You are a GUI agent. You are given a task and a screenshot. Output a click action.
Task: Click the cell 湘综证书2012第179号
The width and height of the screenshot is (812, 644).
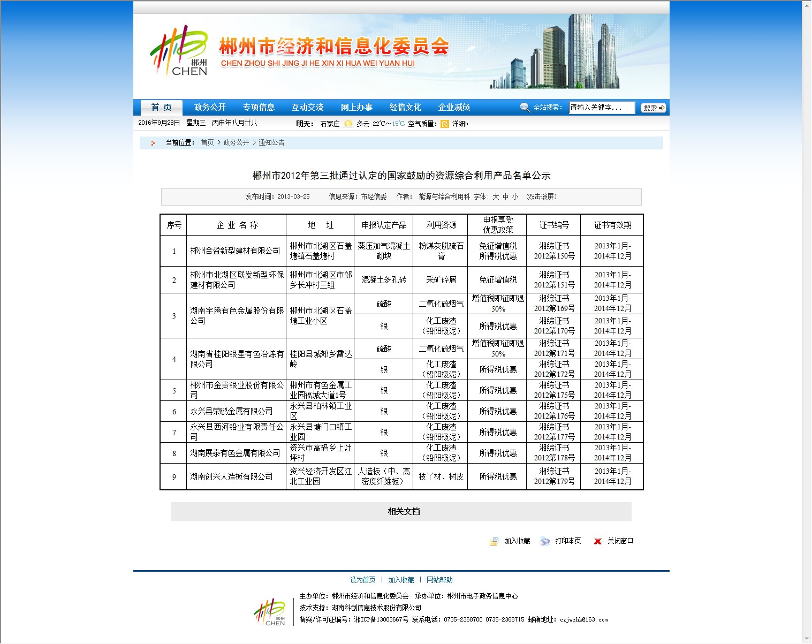click(554, 476)
